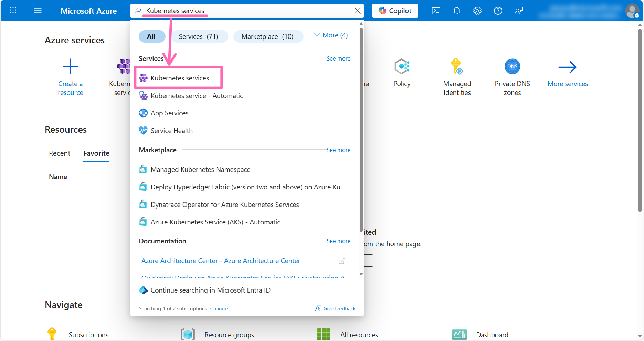Open the hamburger portal menu

pyautogui.click(x=38, y=11)
